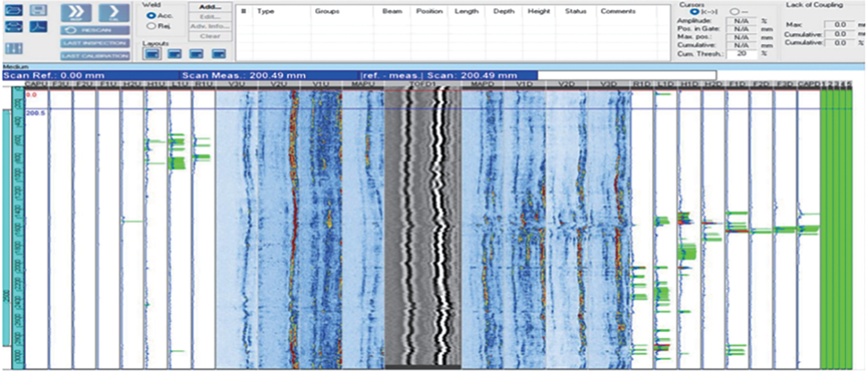This screenshot has width=868, height=373.
Task: Click the CAPU channel header
Action: pos(36,84)
